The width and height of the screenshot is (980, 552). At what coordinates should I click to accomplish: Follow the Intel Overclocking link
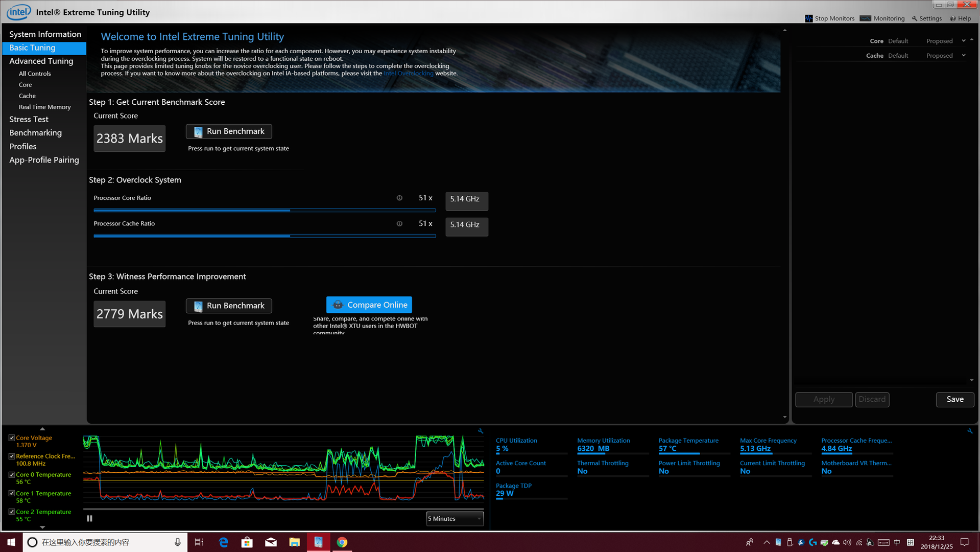coord(408,73)
